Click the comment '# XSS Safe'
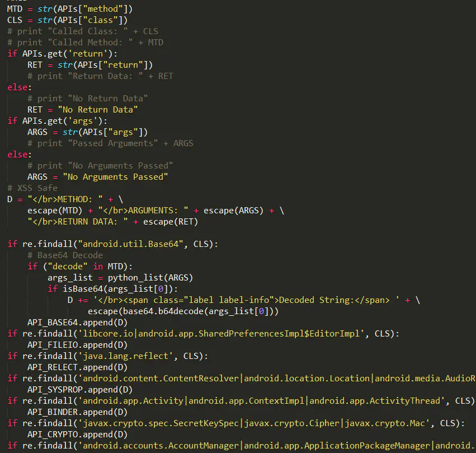476x453 pixels. [x=32, y=188]
